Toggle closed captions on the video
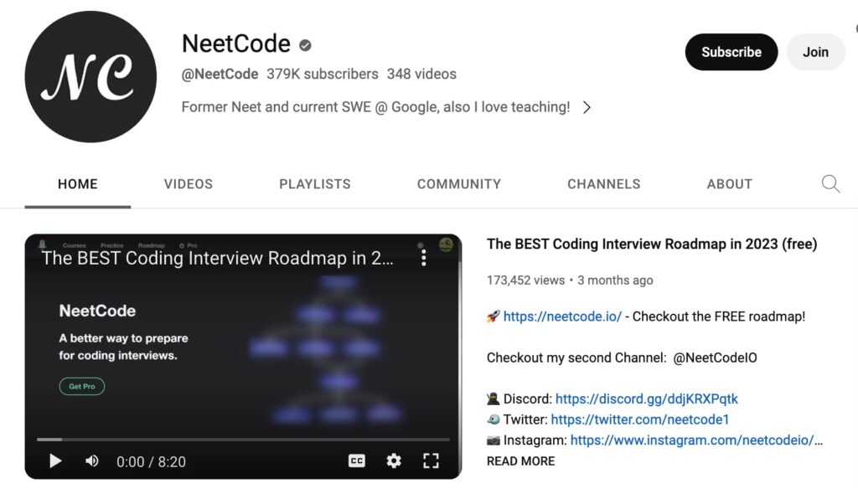 357,460
